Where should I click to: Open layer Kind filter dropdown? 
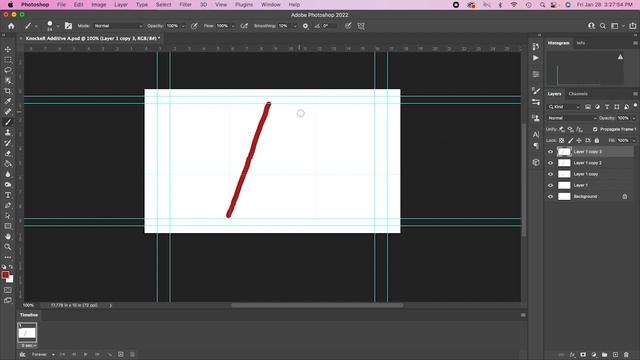pyautogui.click(x=564, y=107)
